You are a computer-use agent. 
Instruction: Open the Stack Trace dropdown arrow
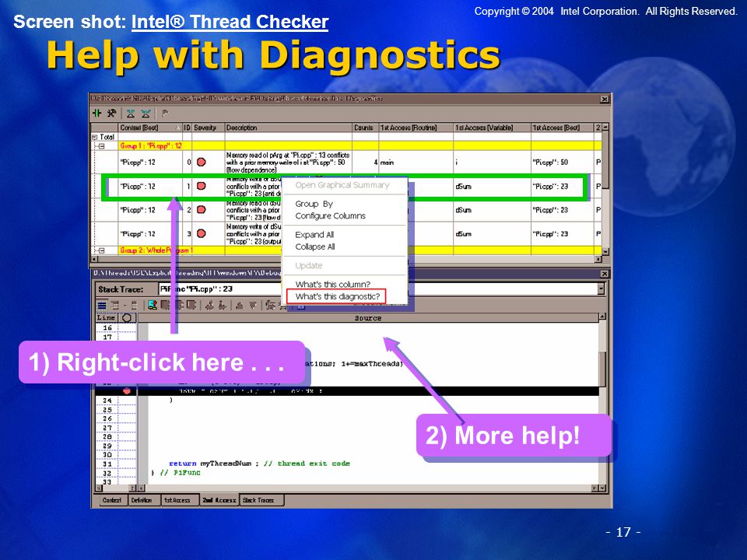point(601,289)
